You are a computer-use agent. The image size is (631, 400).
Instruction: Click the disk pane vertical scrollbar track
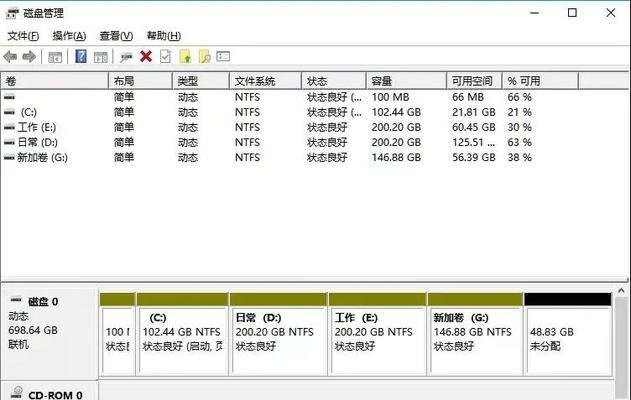(x=621, y=348)
